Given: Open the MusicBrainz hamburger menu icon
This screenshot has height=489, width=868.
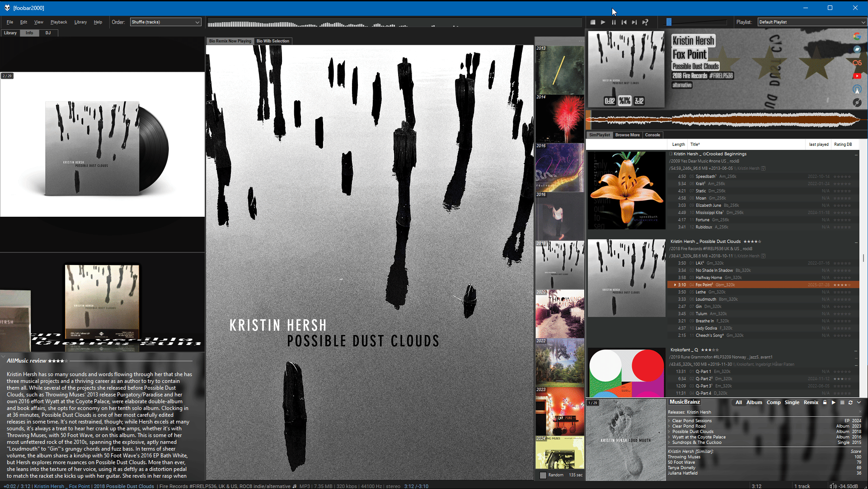Looking at the screenshot, I should (842, 402).
